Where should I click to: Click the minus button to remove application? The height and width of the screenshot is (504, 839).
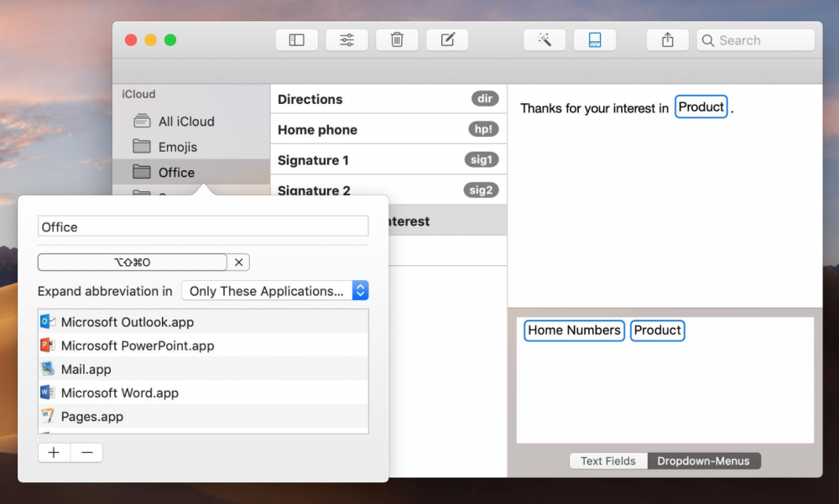tap(86, 453)
